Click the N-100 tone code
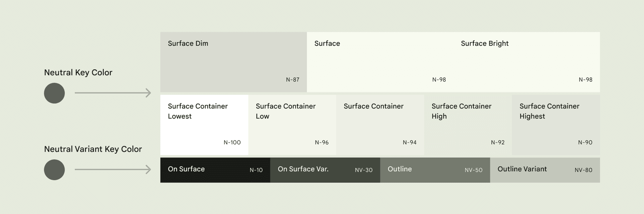The height and width of the screenshot is (214, 644). click(x=232, y=142)
